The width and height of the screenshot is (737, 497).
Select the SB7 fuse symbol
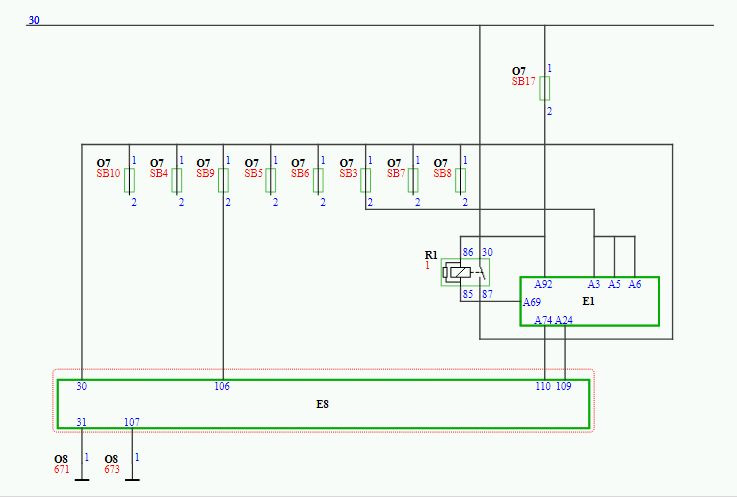coord(413,181)
